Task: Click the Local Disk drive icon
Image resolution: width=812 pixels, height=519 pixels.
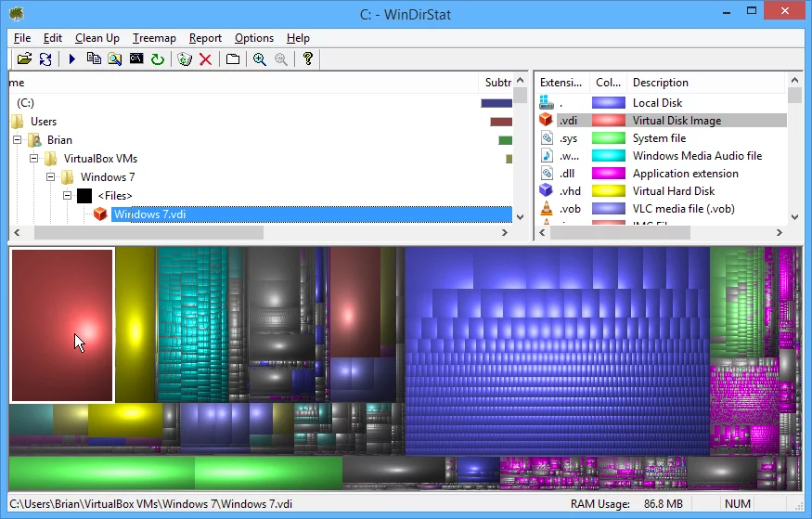Action: (x=547, y=102)
